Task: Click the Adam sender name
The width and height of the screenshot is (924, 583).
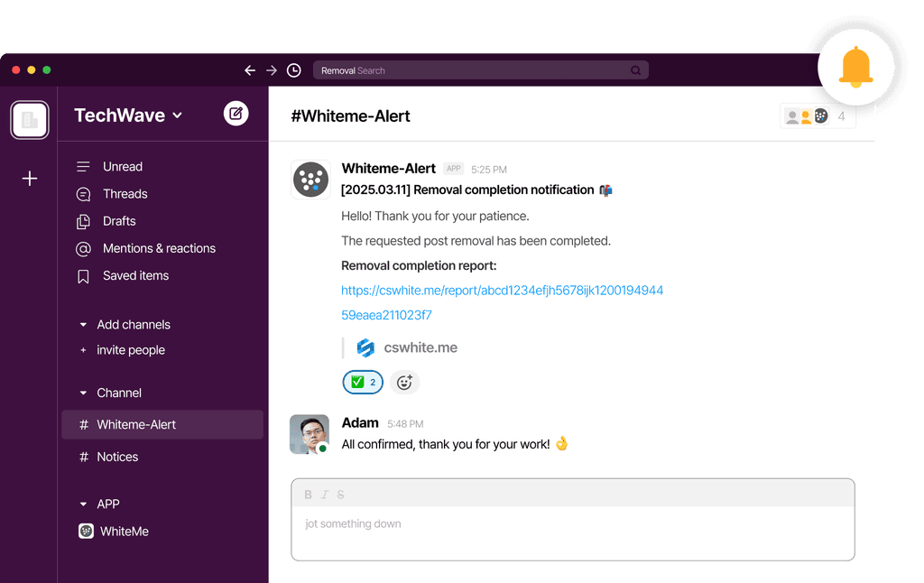Action: tap(360, 423)
